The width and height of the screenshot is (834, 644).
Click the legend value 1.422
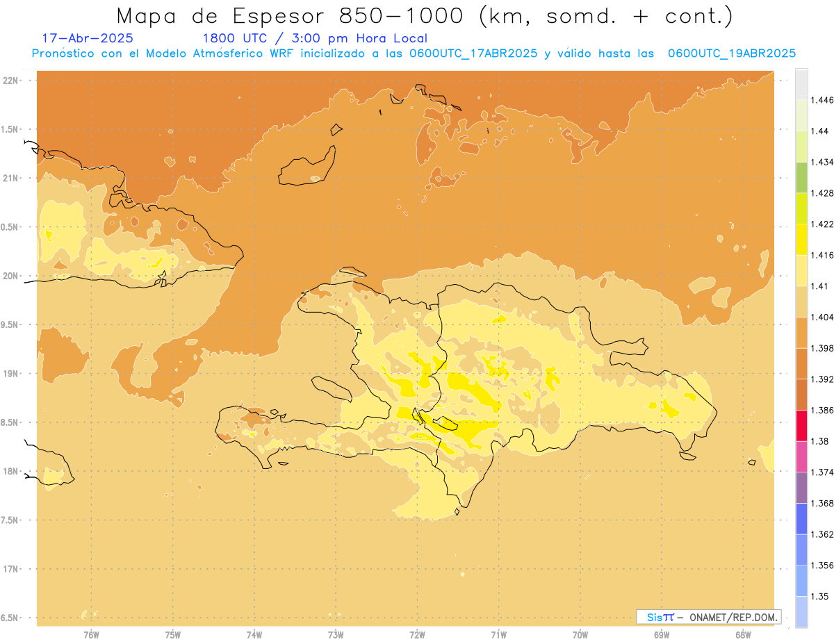point(821,224)
